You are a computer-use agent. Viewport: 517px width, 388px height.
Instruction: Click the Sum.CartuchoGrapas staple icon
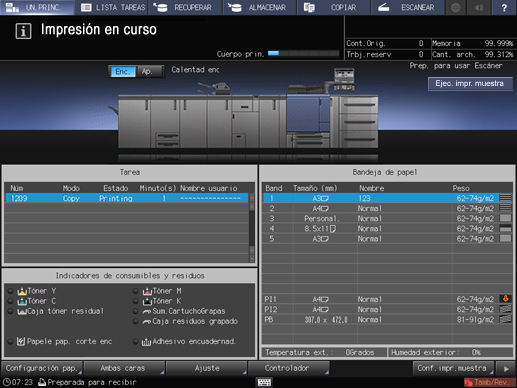pyautogui.click(x=147, y=312)
